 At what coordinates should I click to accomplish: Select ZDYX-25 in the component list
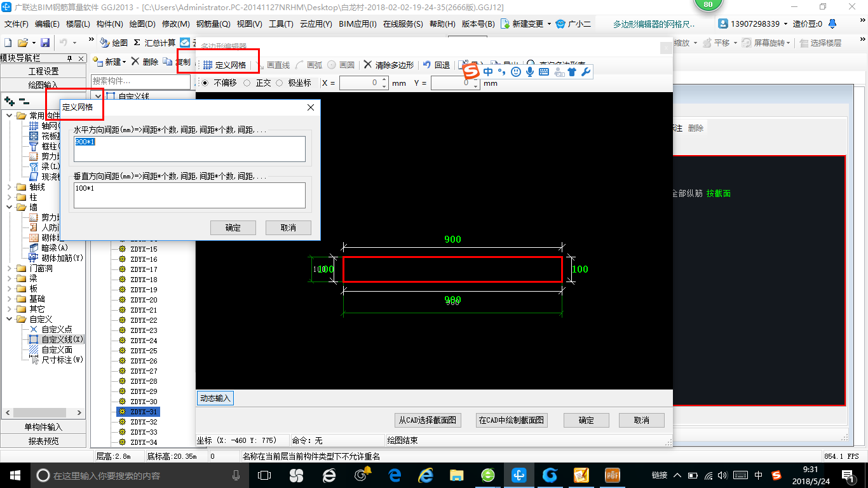click(x=144, y=351)
